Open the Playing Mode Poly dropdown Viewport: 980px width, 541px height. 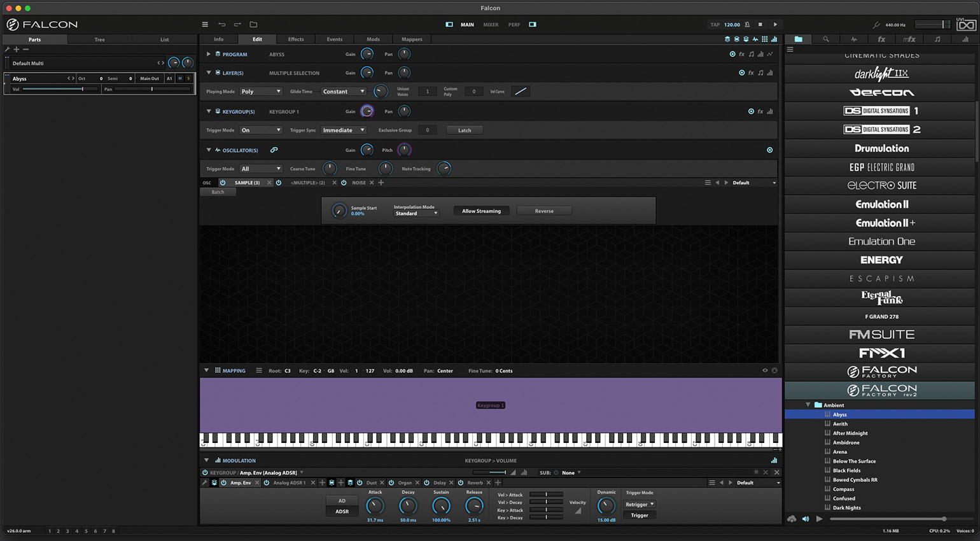coord(261,92)
